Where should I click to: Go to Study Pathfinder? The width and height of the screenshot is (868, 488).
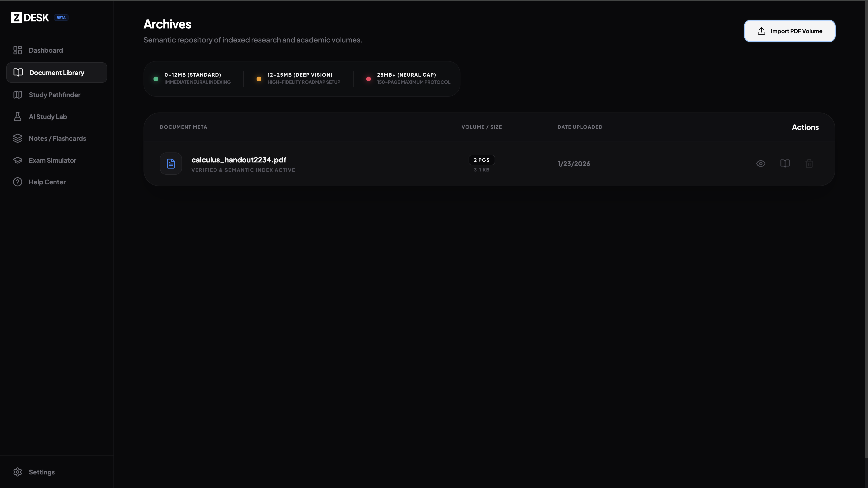click(54, 95)
